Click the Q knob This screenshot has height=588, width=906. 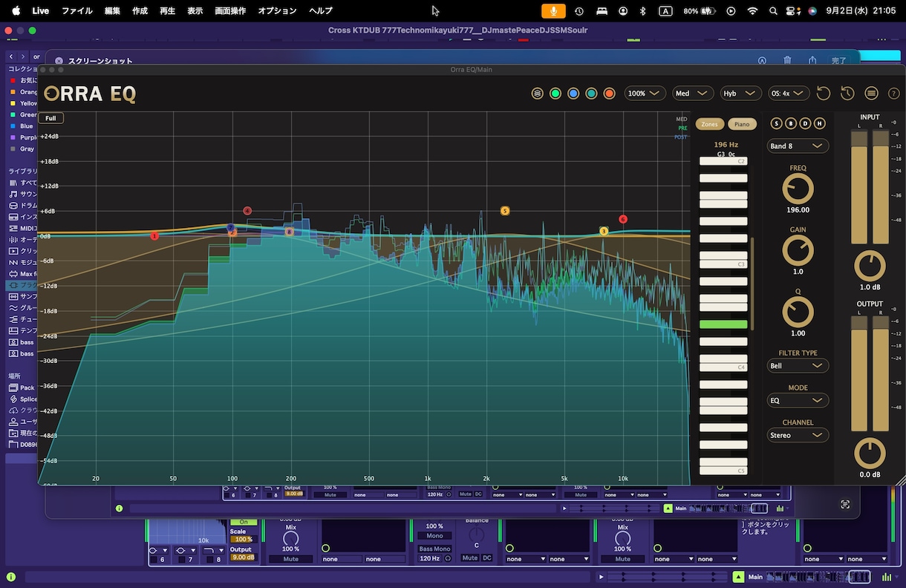point(798,313)
